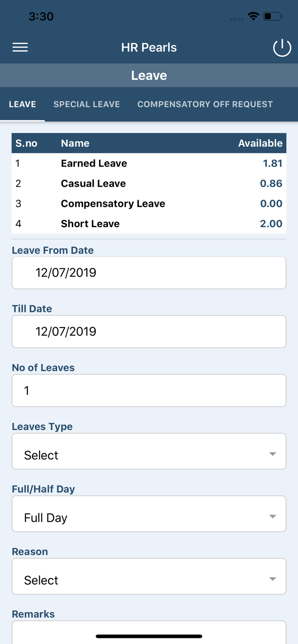This screenshot has width=298, height=644.
Task: Tap the battery indicator icon
Action: 273,16
